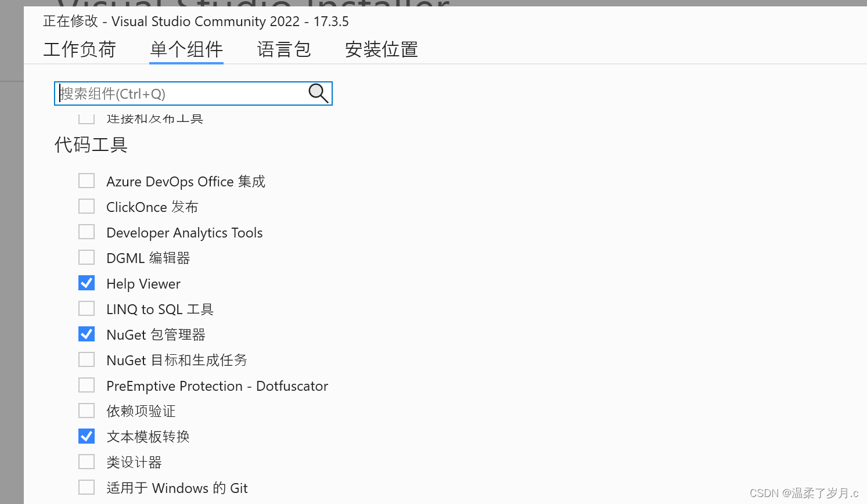This screenshot has height=504, width=867.
Task: Go to the 安装位置 tab
Action: [382, 49]
